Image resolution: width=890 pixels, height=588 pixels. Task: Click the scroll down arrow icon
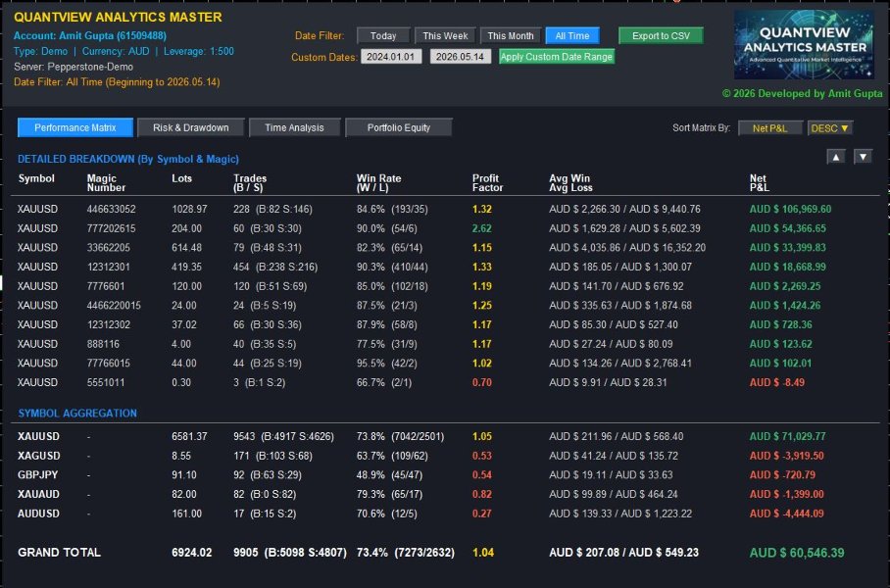pos(863,157)
